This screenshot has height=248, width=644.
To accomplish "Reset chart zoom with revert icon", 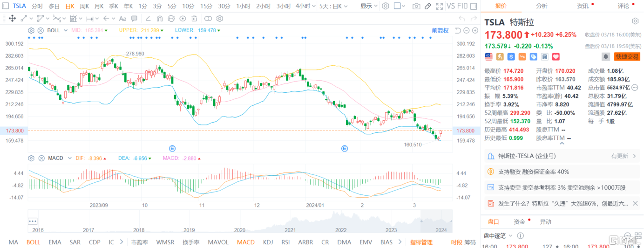I will (458, 30).
